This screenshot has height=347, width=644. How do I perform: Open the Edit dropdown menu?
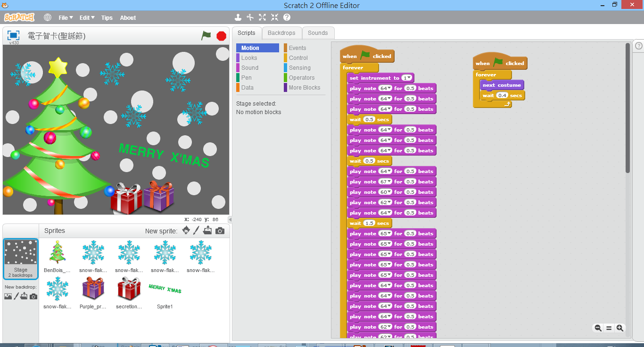(87, 17)
